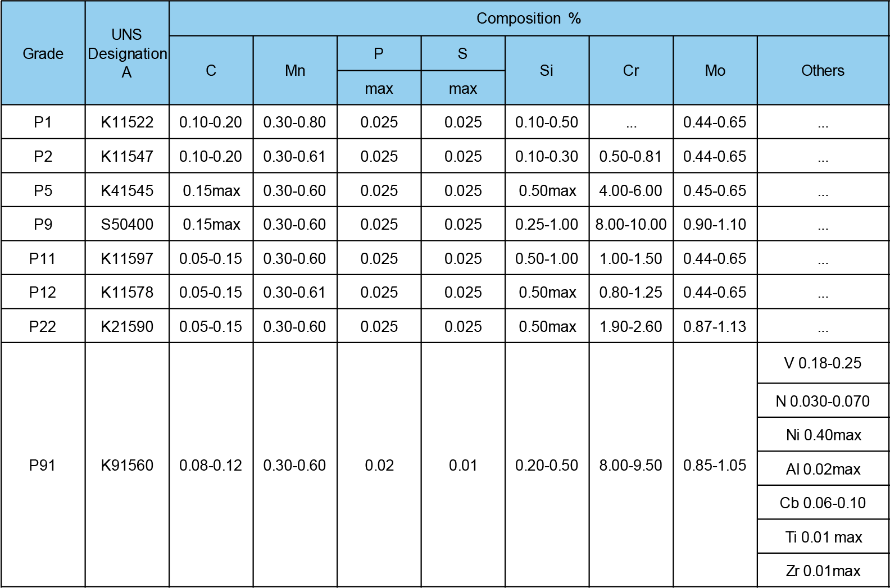
Task: Click the P5 grade cell
Action: click(43, 190)
